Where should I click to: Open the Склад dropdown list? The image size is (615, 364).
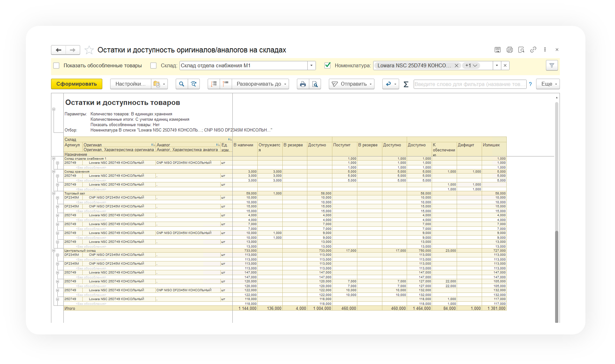311,66
